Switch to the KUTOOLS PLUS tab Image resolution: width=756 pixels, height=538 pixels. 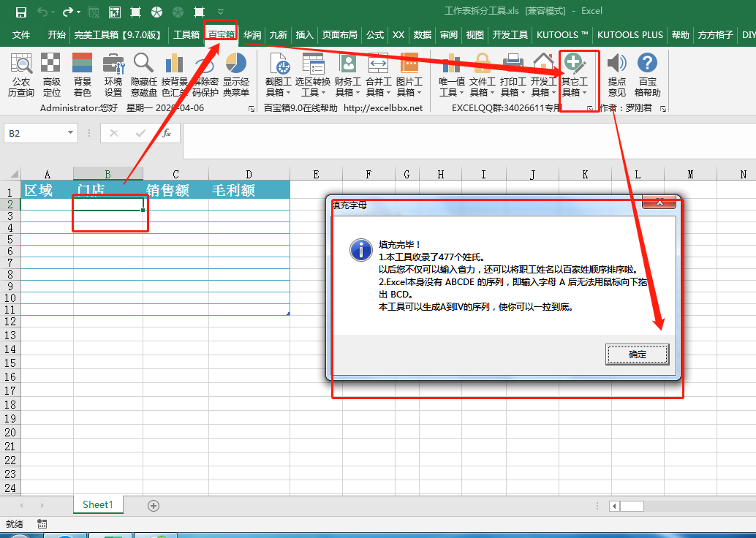point(630,34)
